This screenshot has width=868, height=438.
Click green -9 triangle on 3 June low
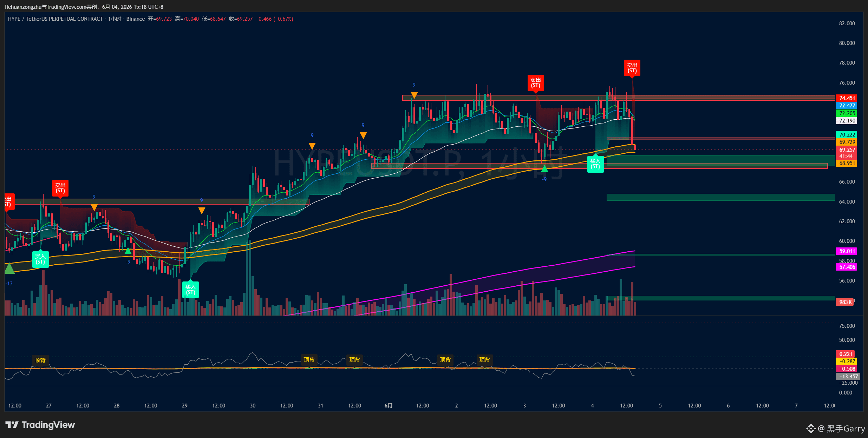click(544, 169)
